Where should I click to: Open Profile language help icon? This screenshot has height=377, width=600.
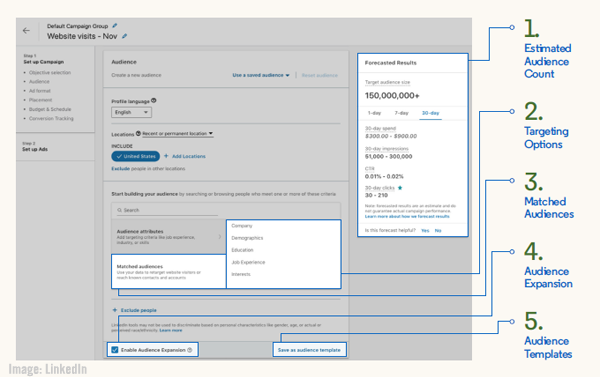153,101
